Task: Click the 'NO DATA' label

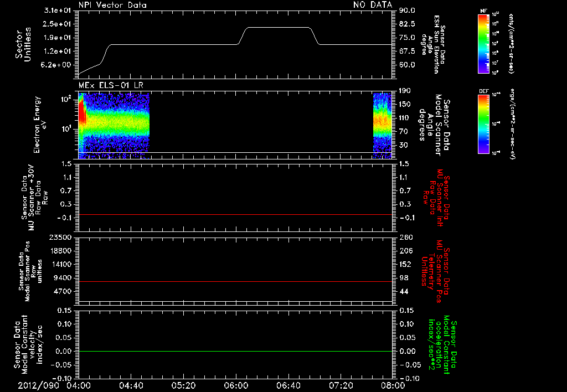Action: click(x=373, y=5)
